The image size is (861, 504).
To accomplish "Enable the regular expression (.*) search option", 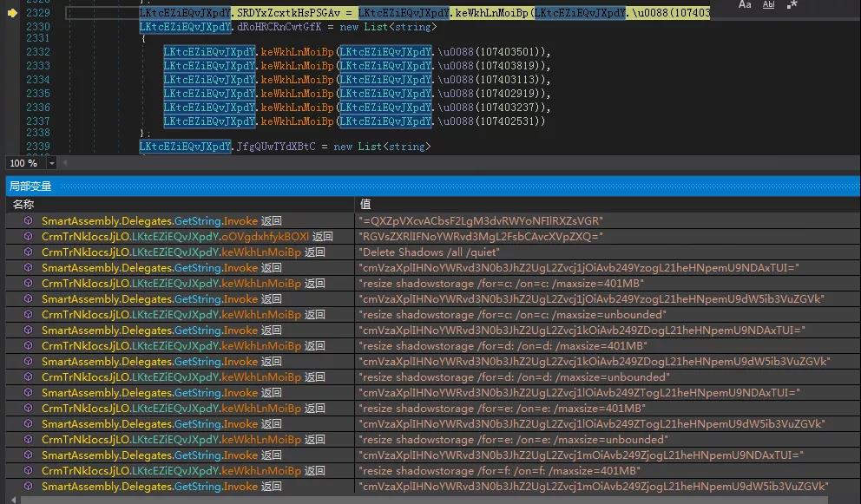I will (793, 5).
